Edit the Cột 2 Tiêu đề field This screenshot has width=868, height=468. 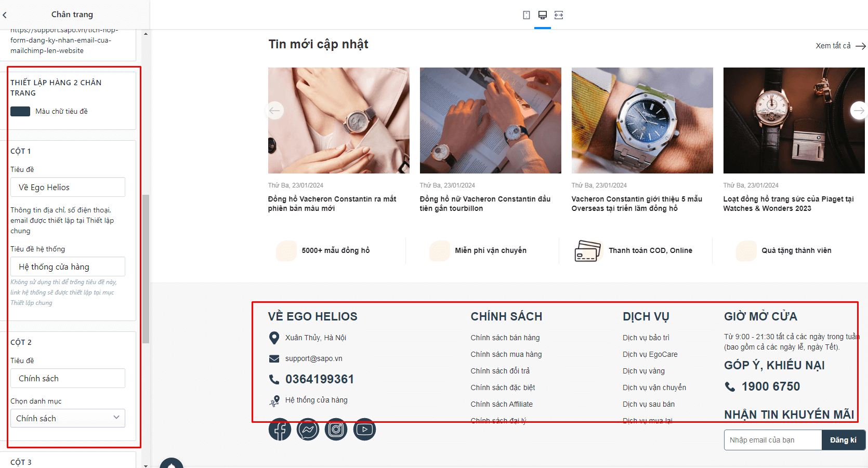point(68,378)
